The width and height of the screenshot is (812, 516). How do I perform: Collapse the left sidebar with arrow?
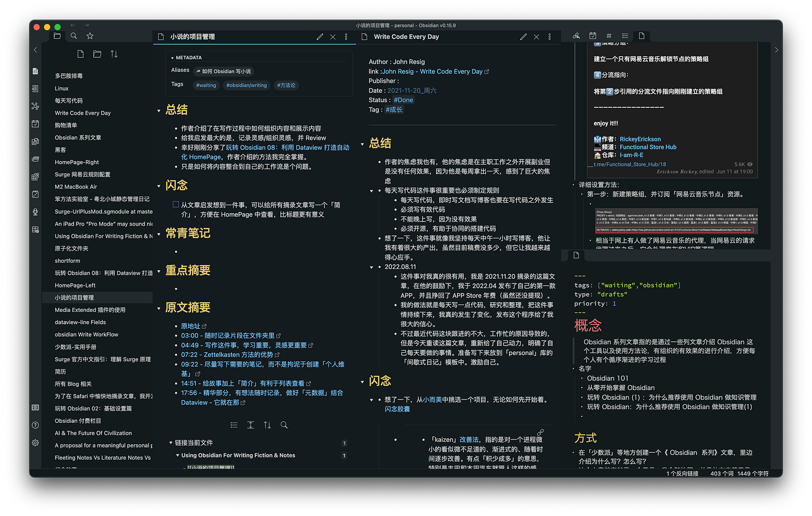click(35, 50)
